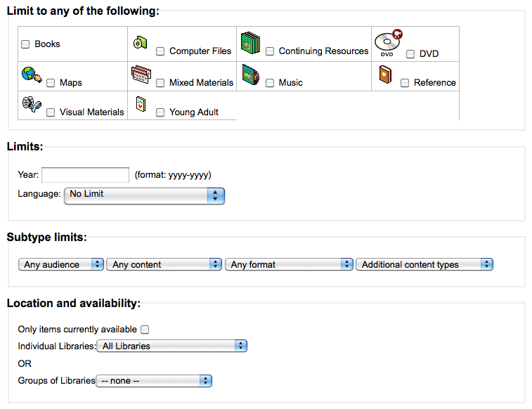Click the Music item type icon

pos(251,74)
